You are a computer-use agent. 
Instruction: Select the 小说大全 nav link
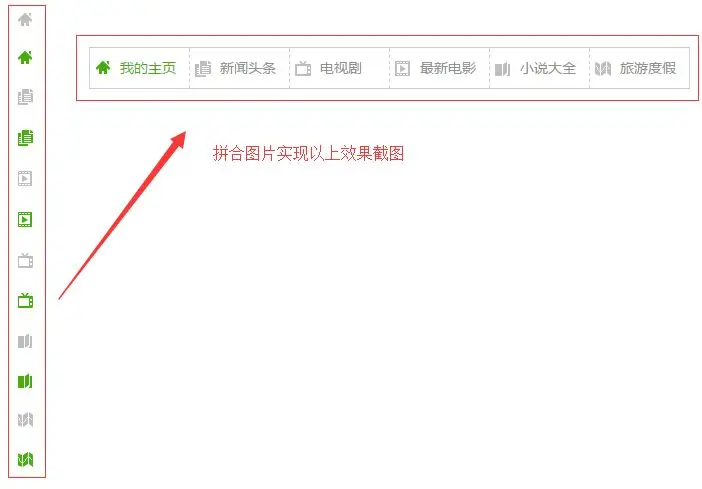tap(539, 68)
